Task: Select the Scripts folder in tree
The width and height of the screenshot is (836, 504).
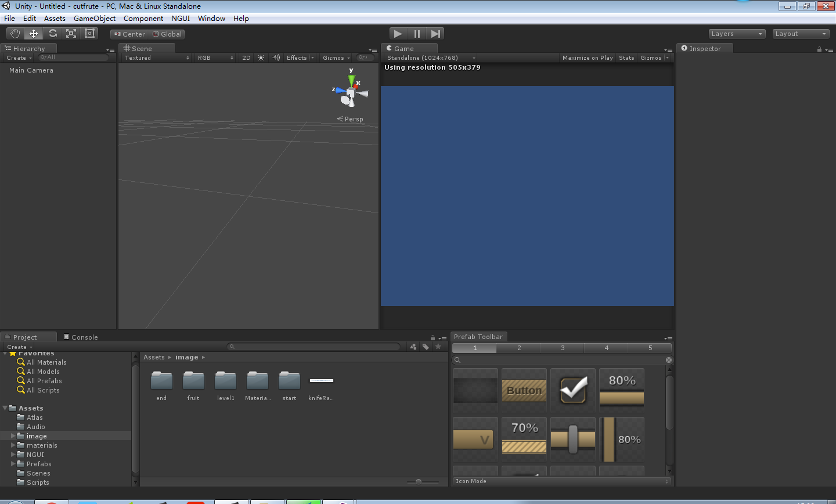Action: pos(38,483)
